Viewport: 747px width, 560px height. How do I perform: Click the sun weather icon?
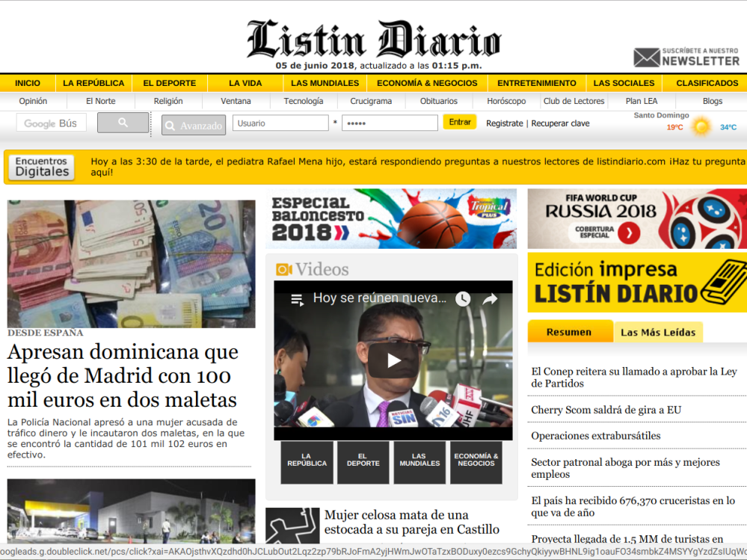tap(701, 126)
